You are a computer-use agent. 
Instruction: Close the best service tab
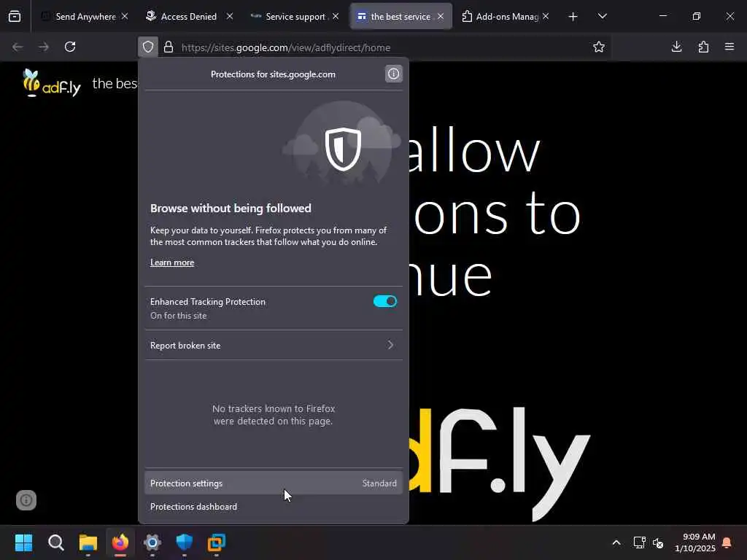tap(441, 16)
